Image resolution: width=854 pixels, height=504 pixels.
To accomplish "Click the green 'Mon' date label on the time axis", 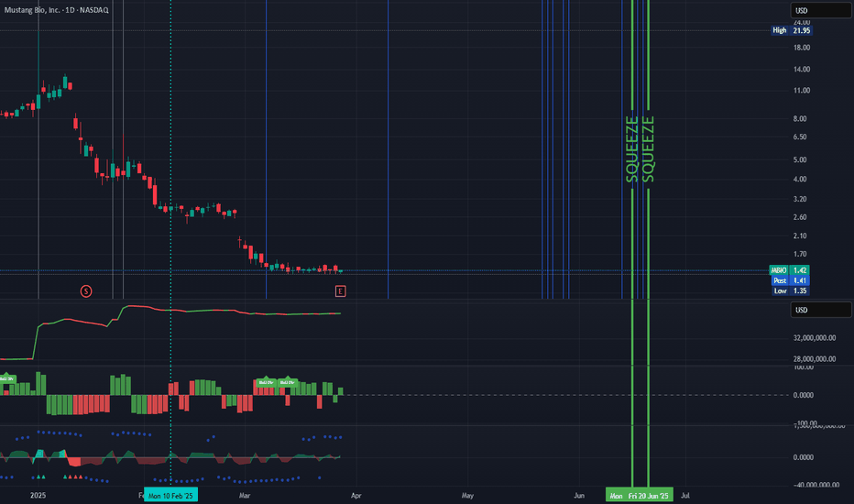I will [x=616, y=495].
